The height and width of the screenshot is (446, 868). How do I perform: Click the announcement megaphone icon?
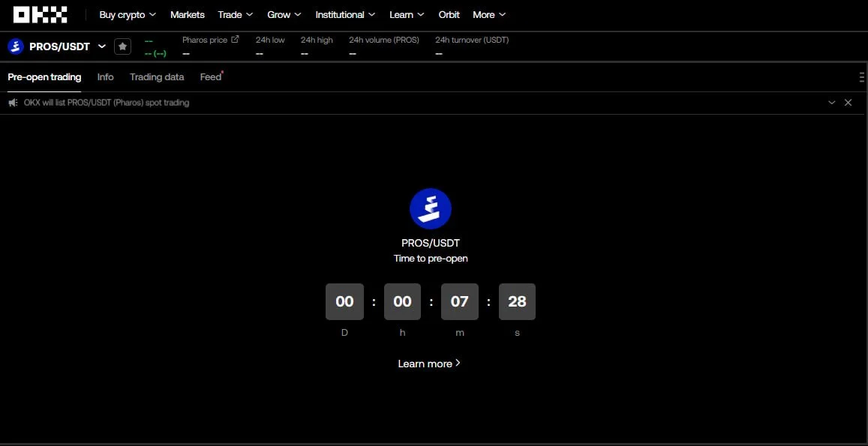tap(14, 103)
